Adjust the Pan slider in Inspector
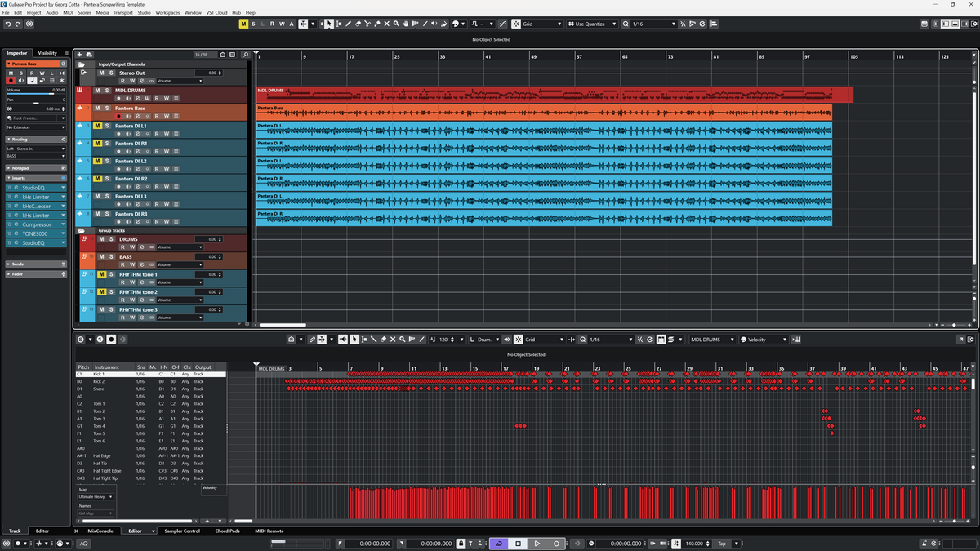980x551 pixels. pos(36,104)
